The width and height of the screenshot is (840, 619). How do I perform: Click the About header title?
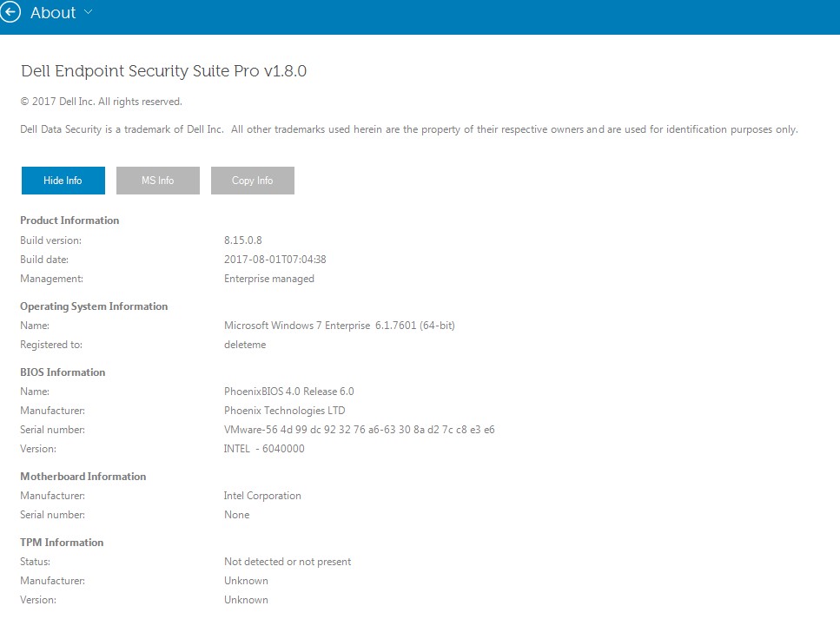pos(53,13)
